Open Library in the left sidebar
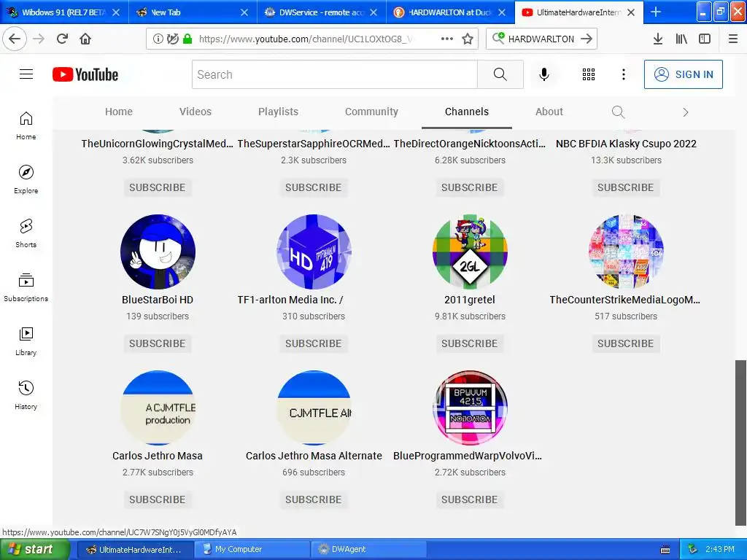This screenshot has width=747, height=560. 26,341
